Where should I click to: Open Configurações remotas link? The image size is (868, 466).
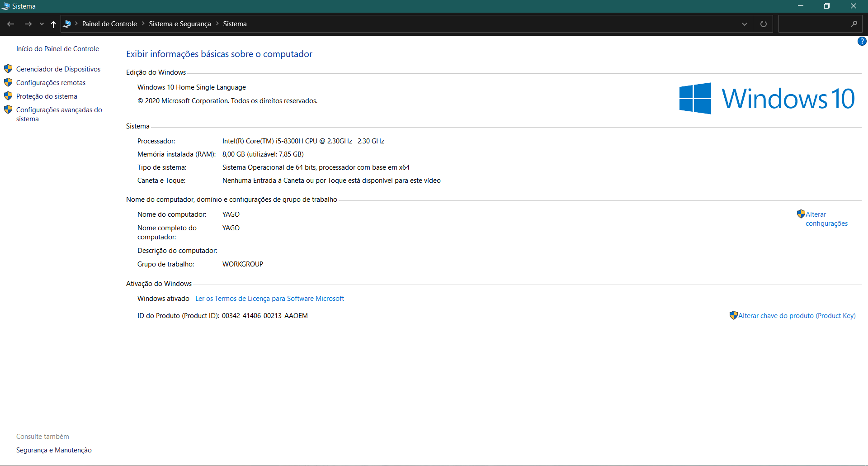[51, 83]
